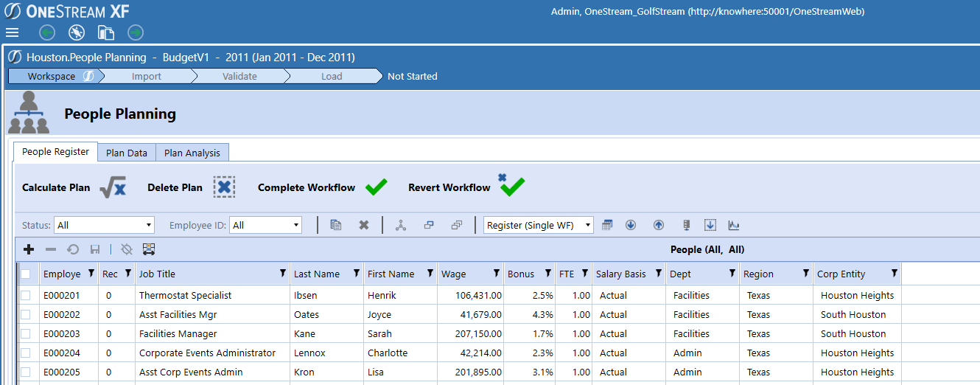
Task: Click the circled up-arrow icon
Action: click(659, 225)
